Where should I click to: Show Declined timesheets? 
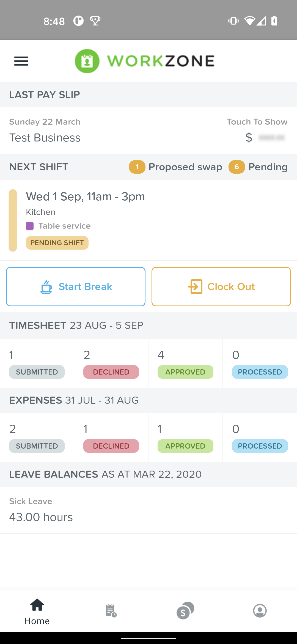click(x=111, y=363)
